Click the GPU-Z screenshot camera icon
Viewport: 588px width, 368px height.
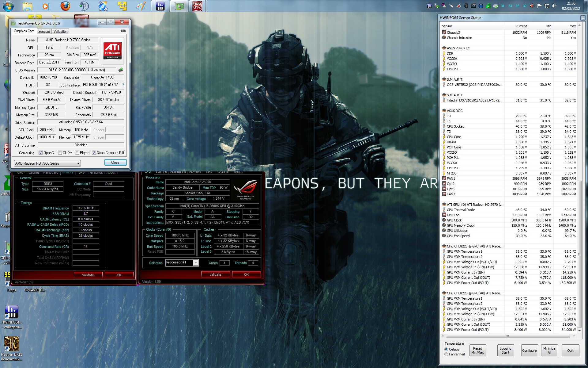coord(123,31)
